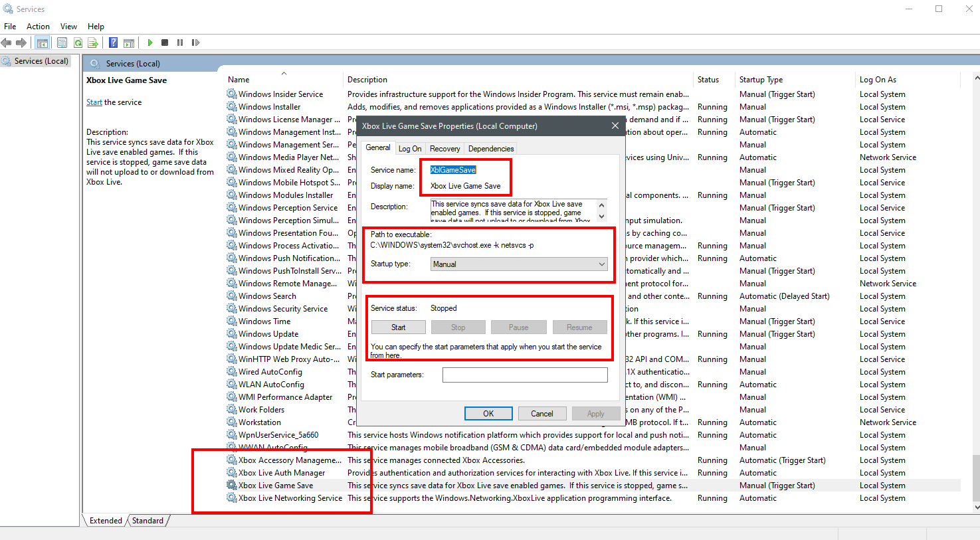Click the gear icon beside Xbox Live Auth Manager
Image resolution: width=980 pixels, height=540 pixels.
[232, 473]
